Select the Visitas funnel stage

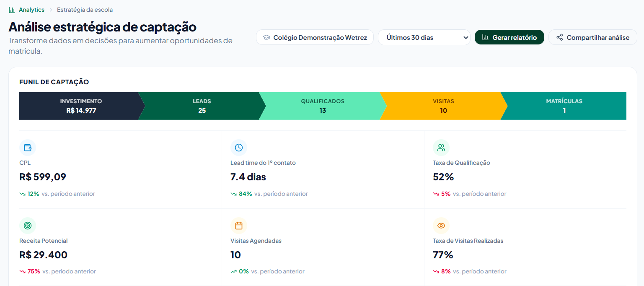[x=443, y=106]
